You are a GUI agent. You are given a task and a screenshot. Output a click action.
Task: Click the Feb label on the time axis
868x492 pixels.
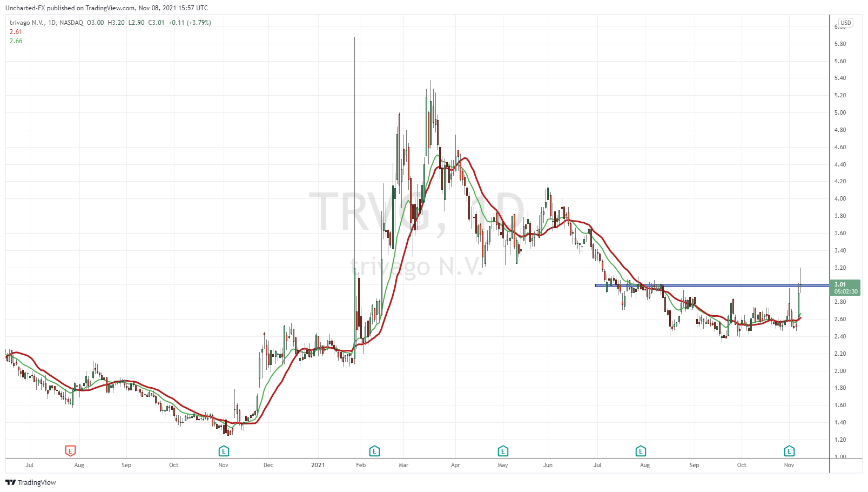[361, 465]
